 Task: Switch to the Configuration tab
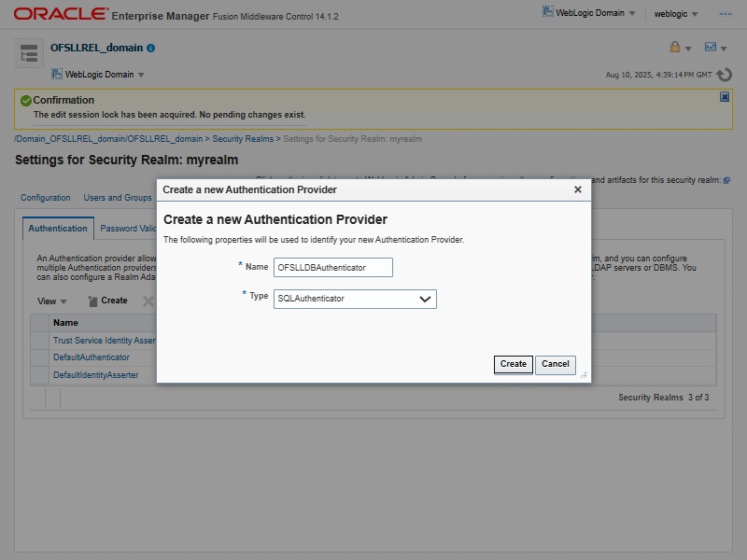click(x=45, y=198)
